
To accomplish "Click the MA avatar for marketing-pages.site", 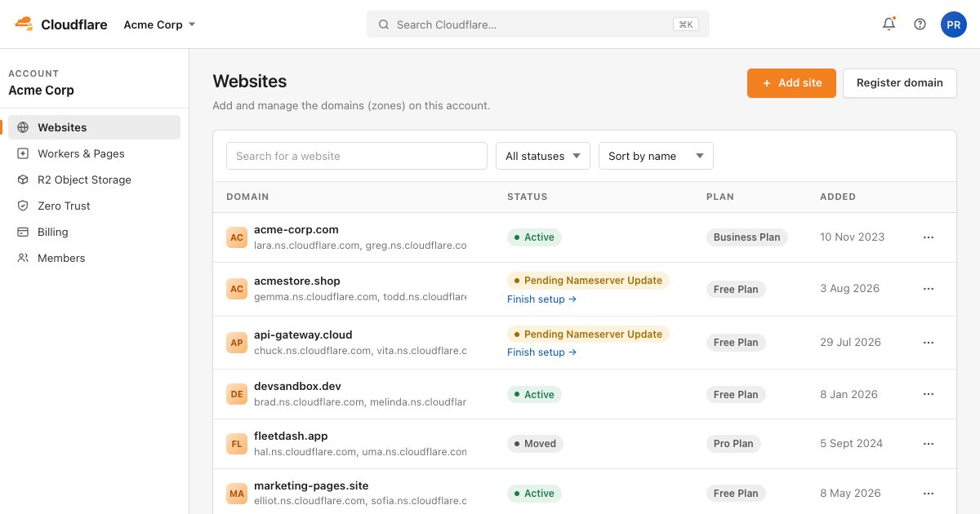I will [237, 494].
